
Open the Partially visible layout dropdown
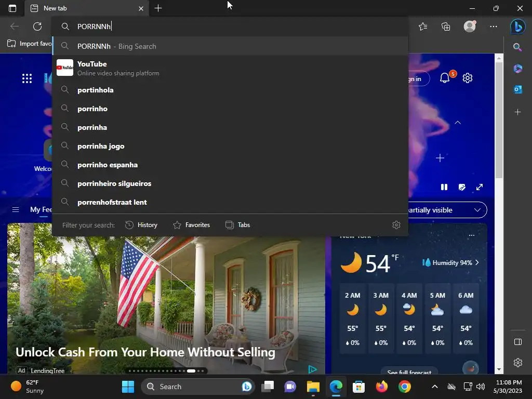447,210
